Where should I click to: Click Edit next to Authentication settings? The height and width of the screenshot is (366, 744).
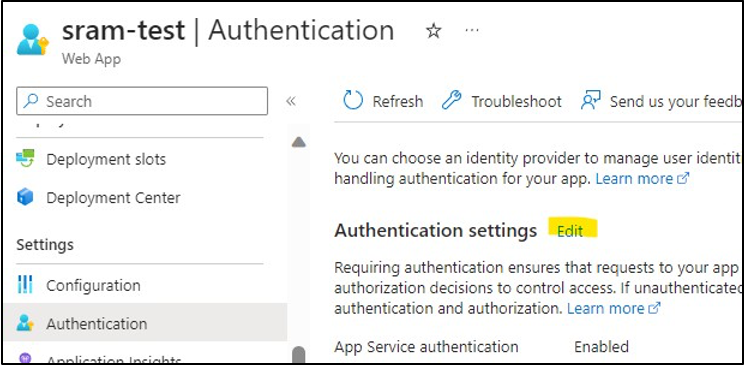pos(570,231)
